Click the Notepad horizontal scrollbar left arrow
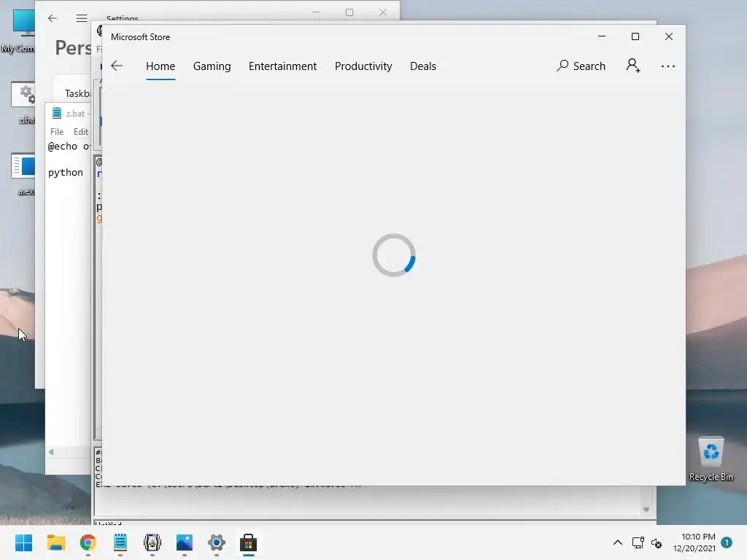 (51, 452)
